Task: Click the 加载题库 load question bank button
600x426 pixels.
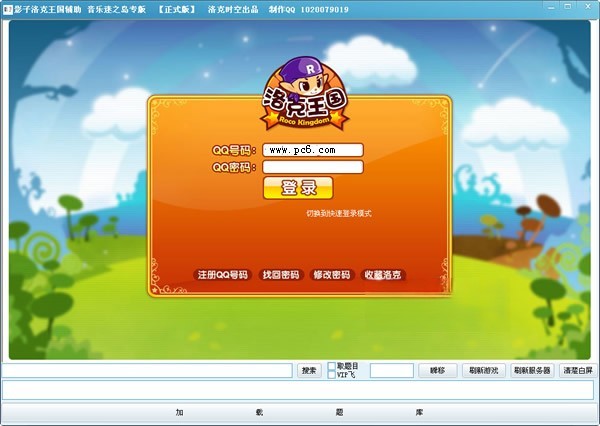Action: click(x=300, y=413)
